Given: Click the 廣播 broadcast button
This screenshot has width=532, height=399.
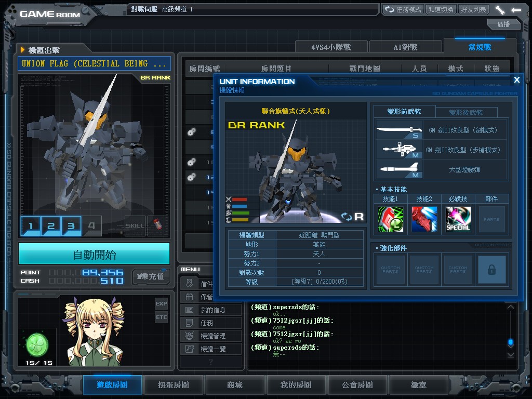Looking at the screenshot, I should [503, 24].
